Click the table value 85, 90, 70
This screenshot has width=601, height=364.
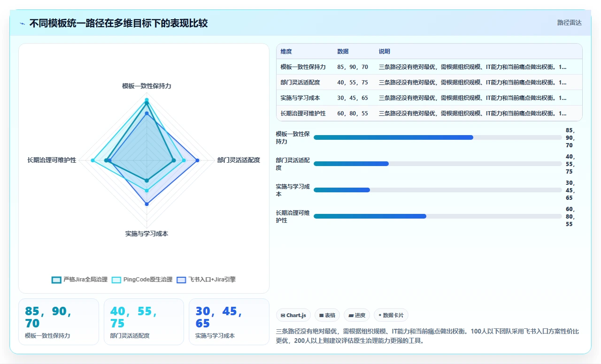tap(353, 67)
